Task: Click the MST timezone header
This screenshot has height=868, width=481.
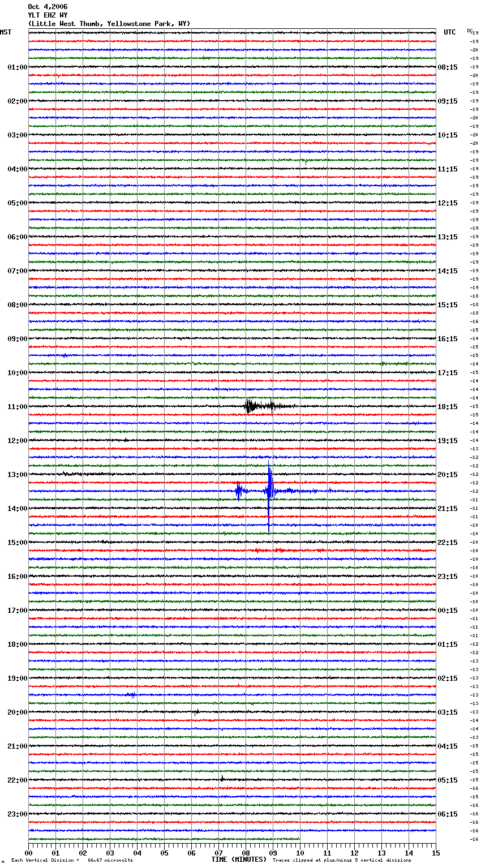Action: click(6, 32)
